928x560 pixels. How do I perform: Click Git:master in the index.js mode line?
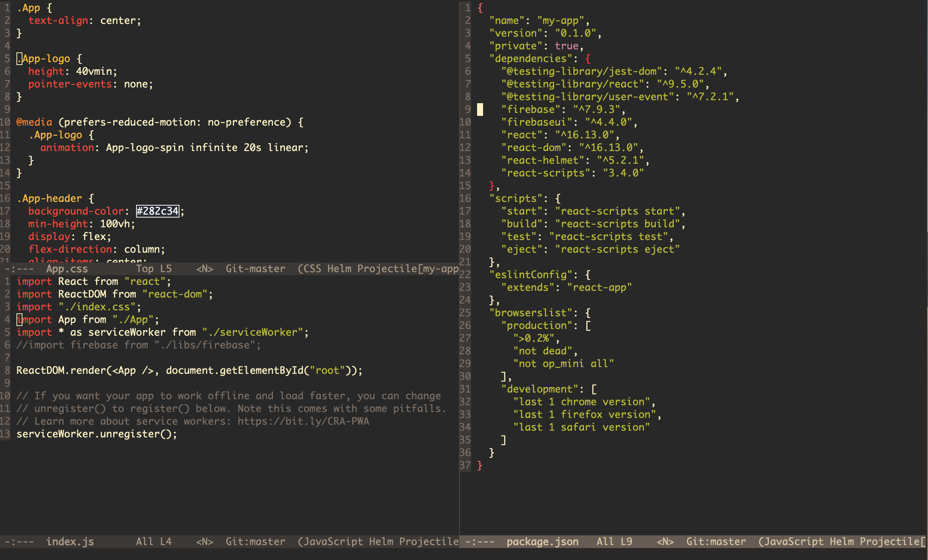255,542
